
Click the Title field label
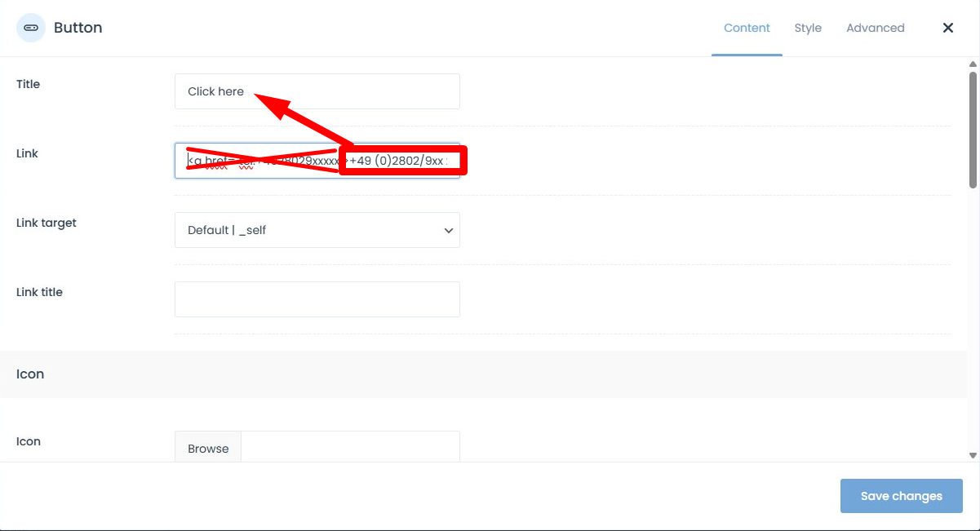pyautogui.click(x=29, y=84)
